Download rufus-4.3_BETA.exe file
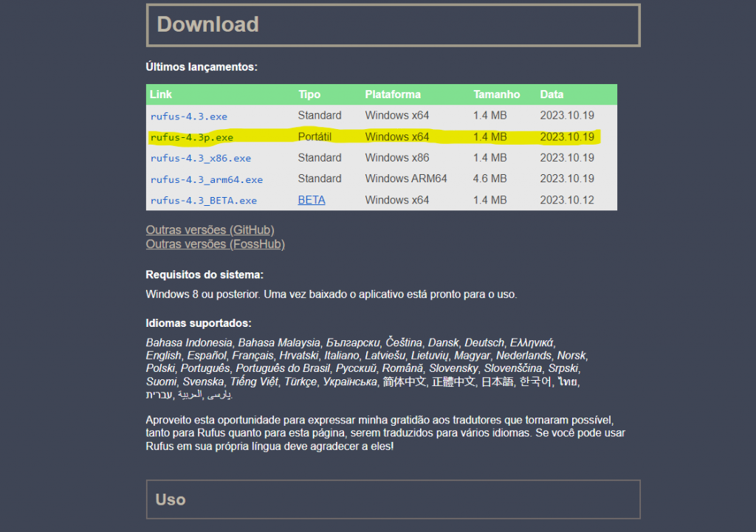 click(x=204, y=201)
